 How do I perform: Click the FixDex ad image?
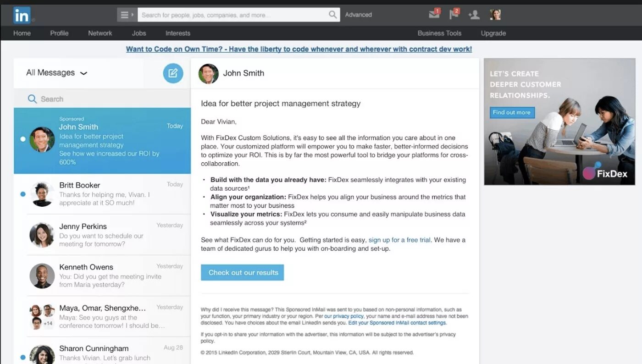tap(559, 121)
